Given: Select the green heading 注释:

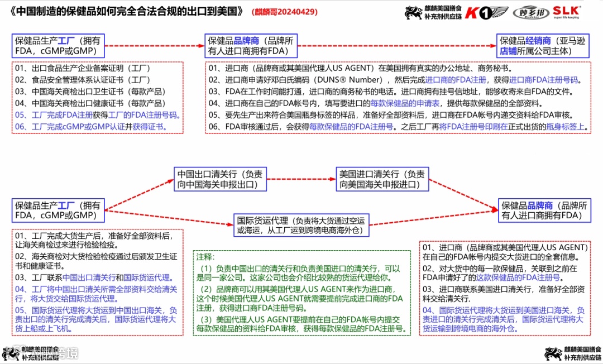Looking at the screenshot, I should pos(205,257).
